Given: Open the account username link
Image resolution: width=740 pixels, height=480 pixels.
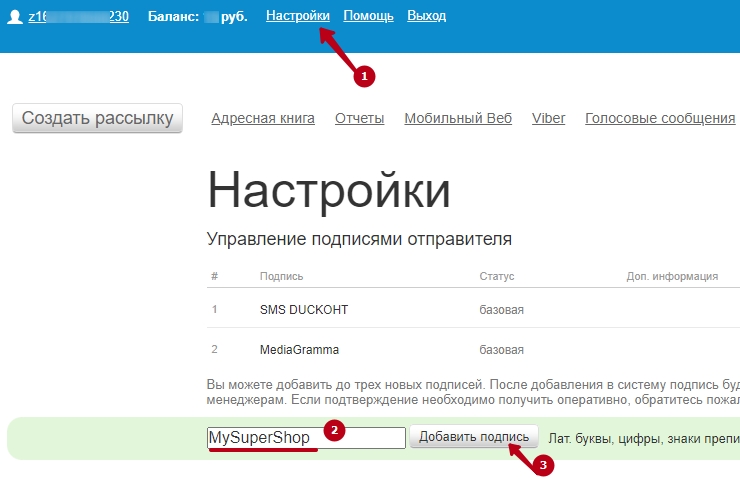Looking at the screenshot, I should (78, 16).
